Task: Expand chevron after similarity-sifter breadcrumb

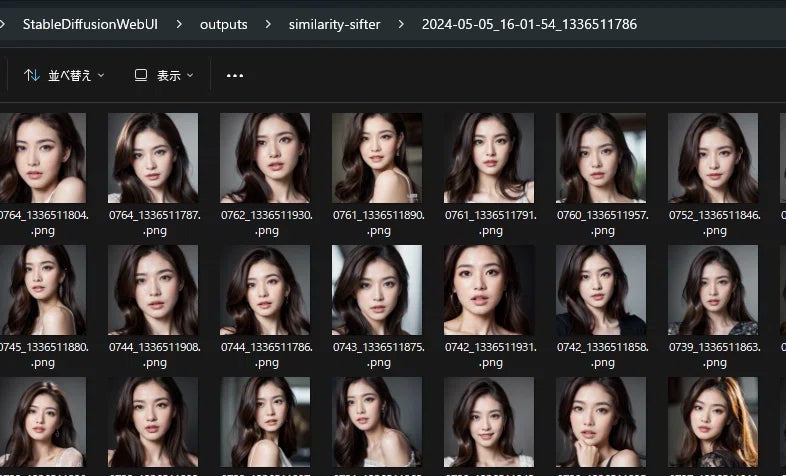Action: tap(401, 24)
